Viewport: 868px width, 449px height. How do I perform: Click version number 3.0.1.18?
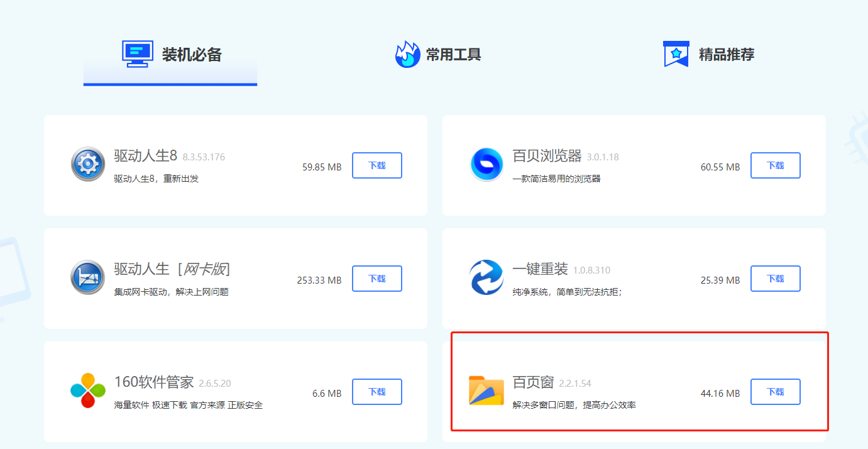(603, 157)
